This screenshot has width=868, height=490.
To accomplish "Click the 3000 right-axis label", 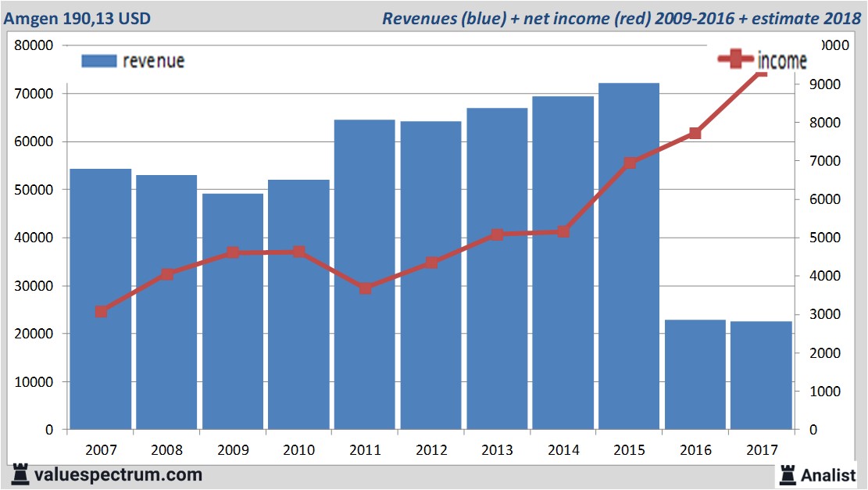I will pos(825,314).
